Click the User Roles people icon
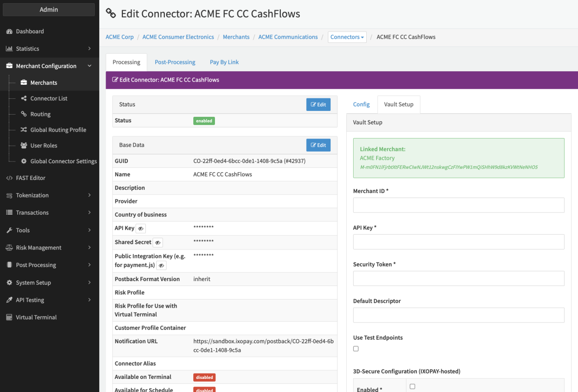 [24, 146]
